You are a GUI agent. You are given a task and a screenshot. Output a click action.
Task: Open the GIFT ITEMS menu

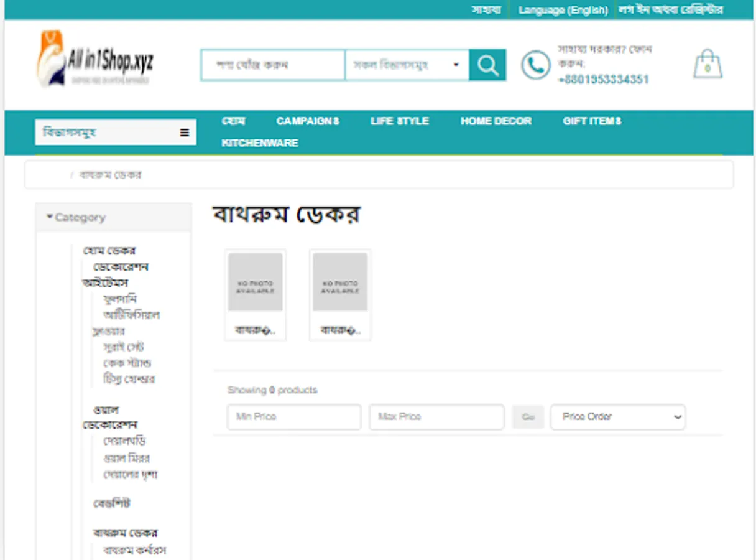(592, 121)
